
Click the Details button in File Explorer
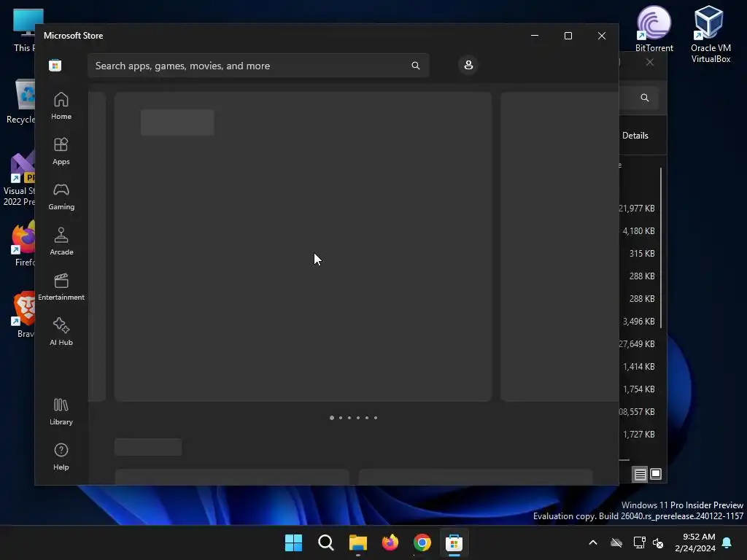coord(635,136)
